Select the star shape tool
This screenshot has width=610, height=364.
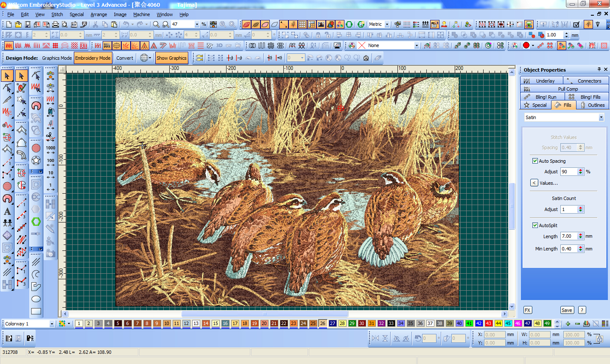pyautogui.click(x=36, y=160)
